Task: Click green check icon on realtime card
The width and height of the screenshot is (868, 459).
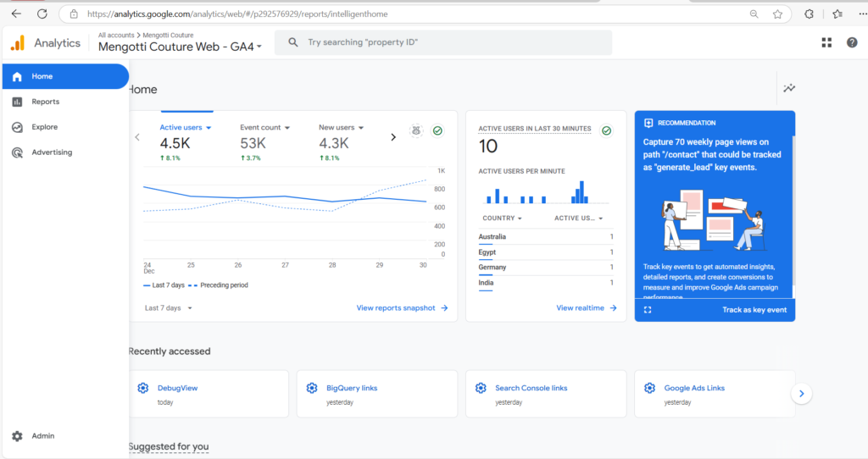Action: (x=607, y=130)
